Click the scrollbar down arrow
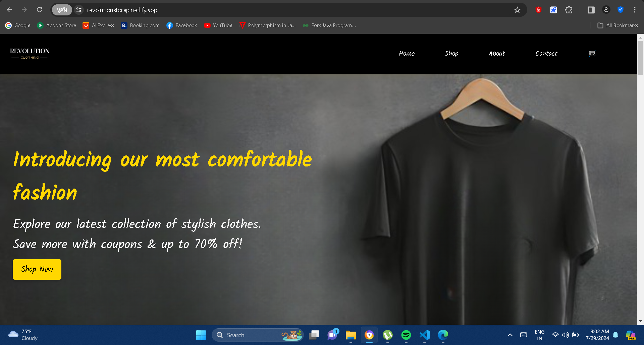Screen dimensions: 644x345 [640, 321]
